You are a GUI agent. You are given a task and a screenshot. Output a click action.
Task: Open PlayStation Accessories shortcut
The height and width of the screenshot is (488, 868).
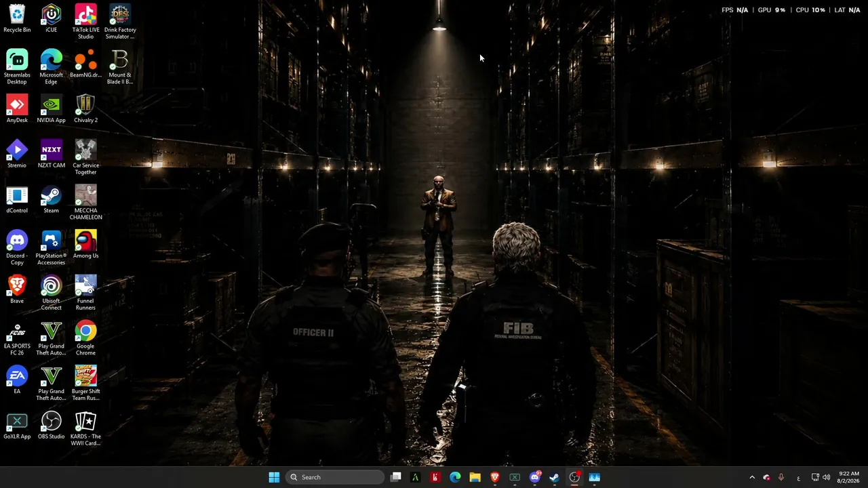[51, 249]
